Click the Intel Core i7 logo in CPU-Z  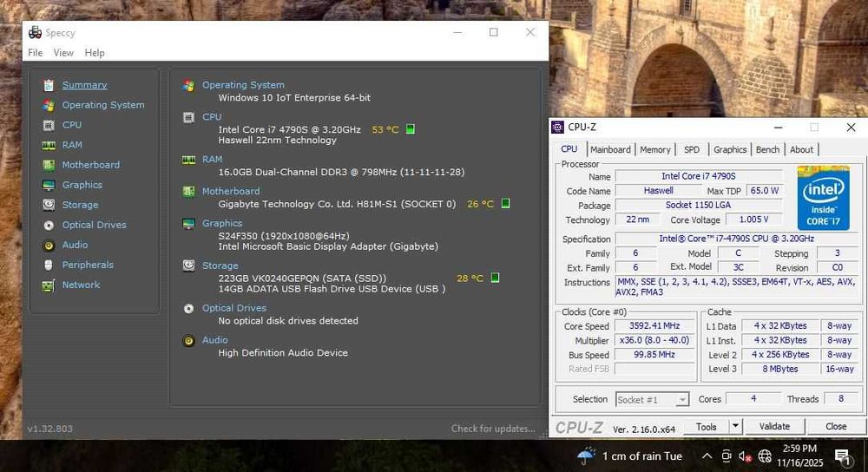pyautogui.click(x=823, y=198)
